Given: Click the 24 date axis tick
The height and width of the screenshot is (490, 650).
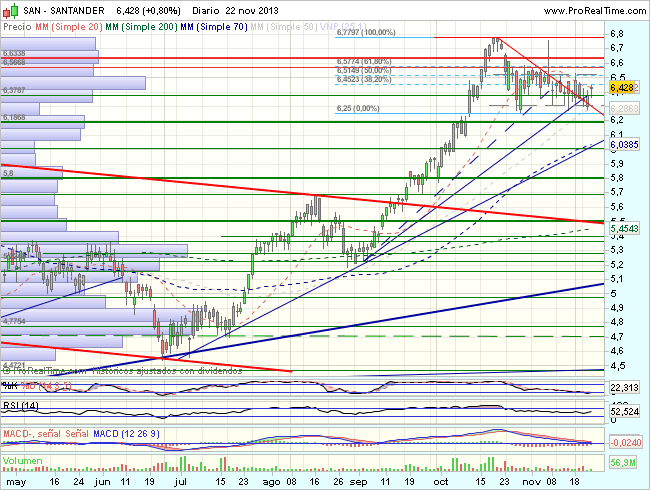Looking at the screenshot, I should coord(78,482).
